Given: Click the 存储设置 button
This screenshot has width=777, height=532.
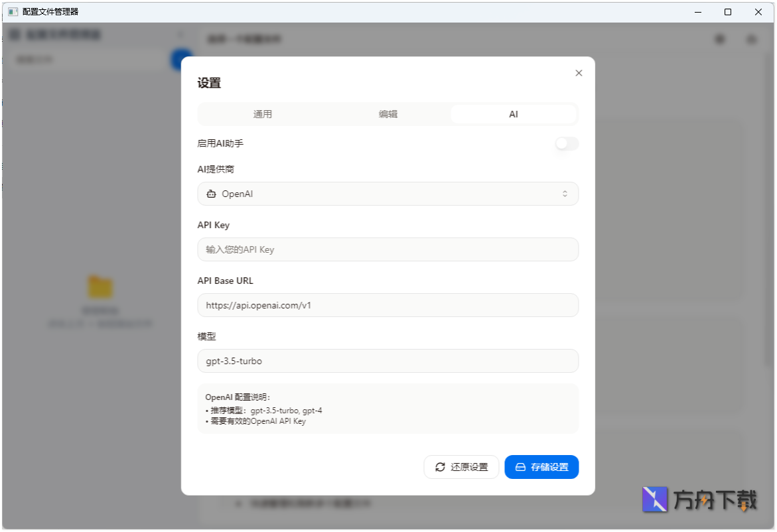Looking at the screenshot, I should click(x=541, y=467).
